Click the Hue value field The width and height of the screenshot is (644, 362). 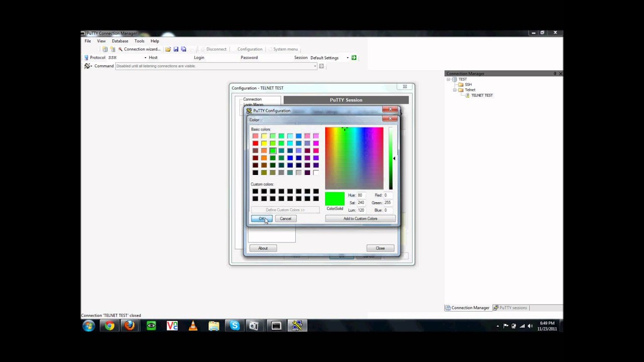[x=362, y=195]
